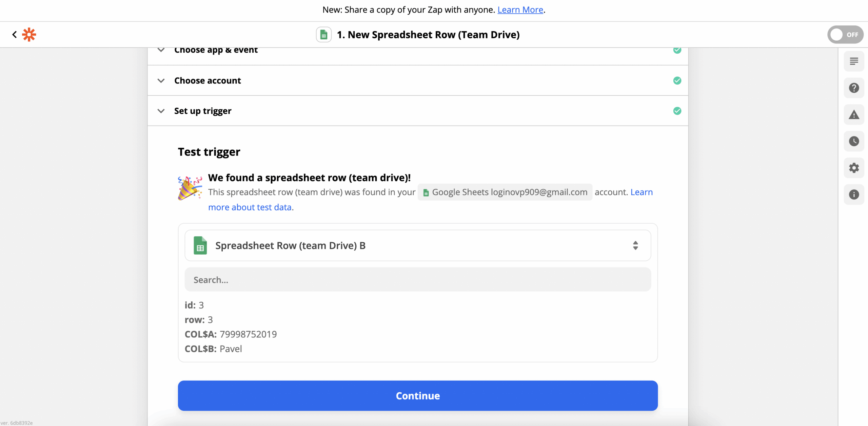
Task: Click the Zapier logo icon
Action: point(29,35)
